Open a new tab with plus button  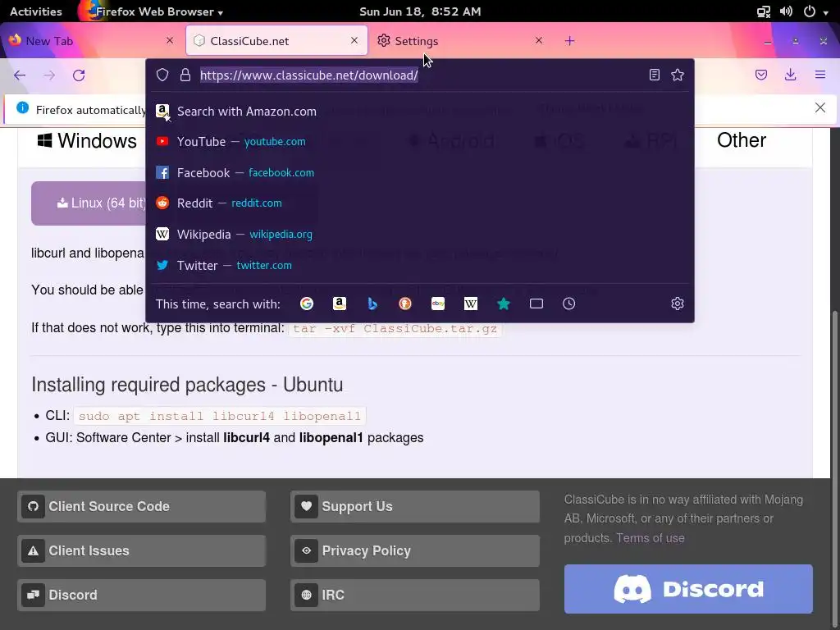tap(569, 41)
